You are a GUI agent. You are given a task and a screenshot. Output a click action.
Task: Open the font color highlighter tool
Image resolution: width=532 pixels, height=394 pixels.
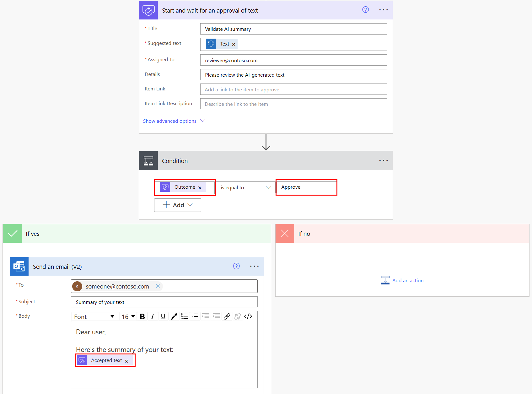point(174,316)
